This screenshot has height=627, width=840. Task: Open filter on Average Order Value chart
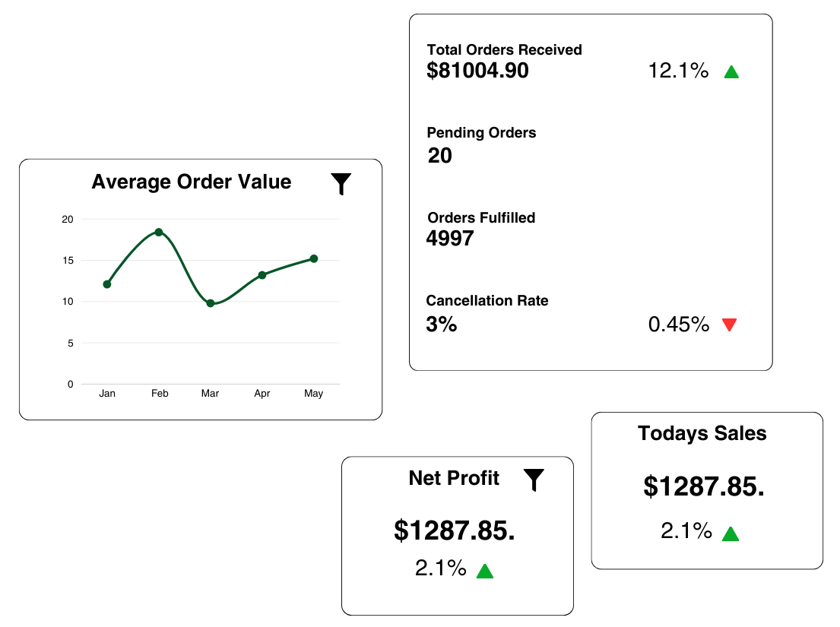click(341, 184)
